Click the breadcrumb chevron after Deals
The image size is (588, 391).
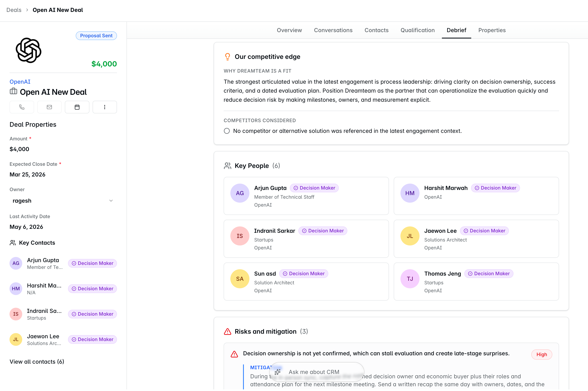[27, 10]
